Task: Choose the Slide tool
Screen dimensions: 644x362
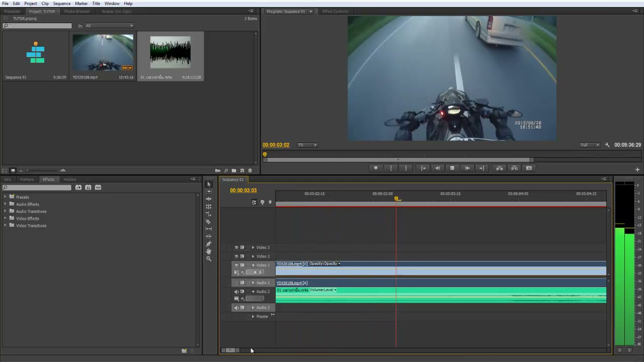Action: (209, 236)
